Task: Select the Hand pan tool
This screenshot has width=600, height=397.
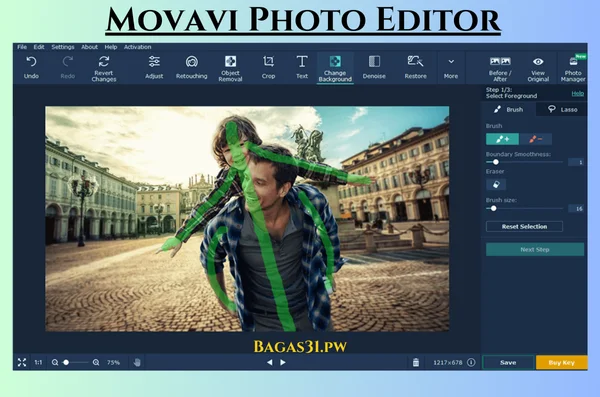Action: point(137,362)
